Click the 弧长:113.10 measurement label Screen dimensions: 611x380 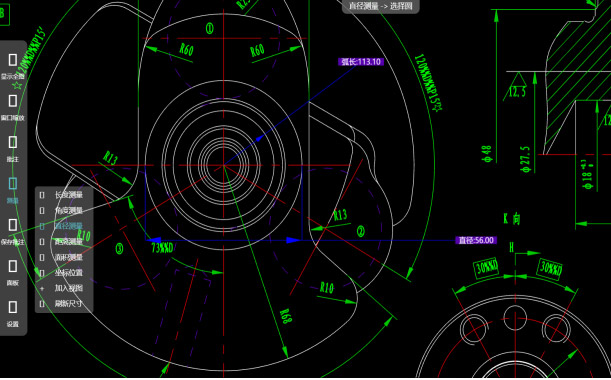pos(361,62)
